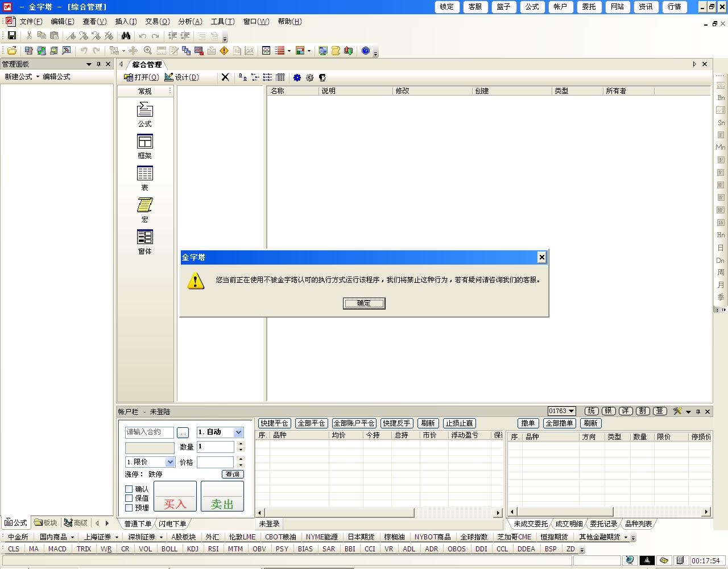This screenshot has width=728, height=569.
Task: Click the head profile icon in 综合管理 toolbar
Action: (322, 77)
